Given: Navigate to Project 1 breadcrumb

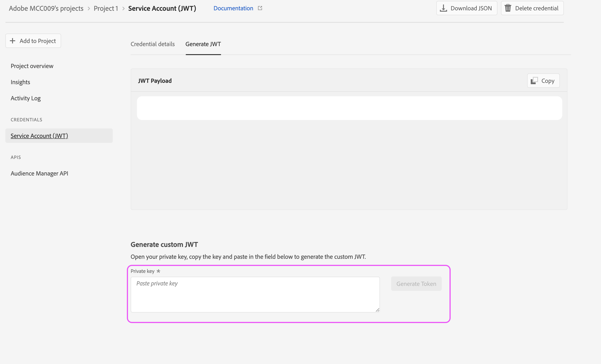Looking at the screenshot, I should [106, 8].
